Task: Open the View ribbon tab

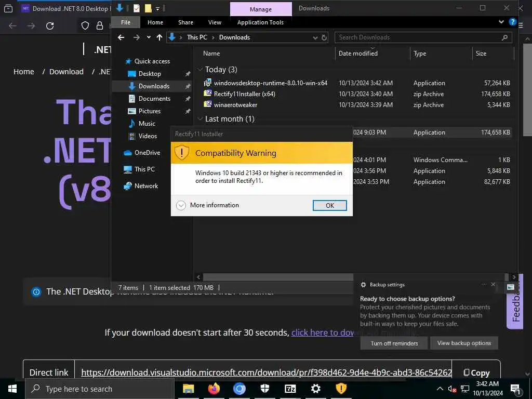Action: (215, 22)
